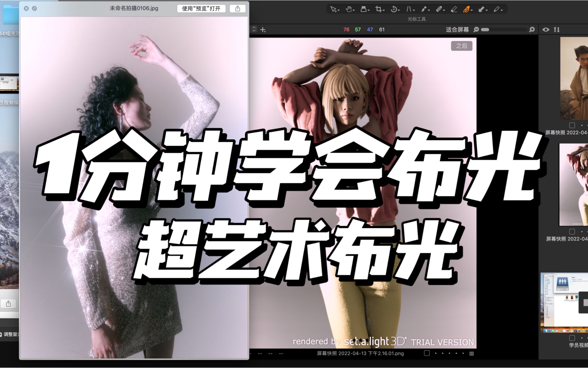Toggle the 调整窗口 checkbox in the left window
This screenshot has width=588, height=368.
click(x=1, y=334)
